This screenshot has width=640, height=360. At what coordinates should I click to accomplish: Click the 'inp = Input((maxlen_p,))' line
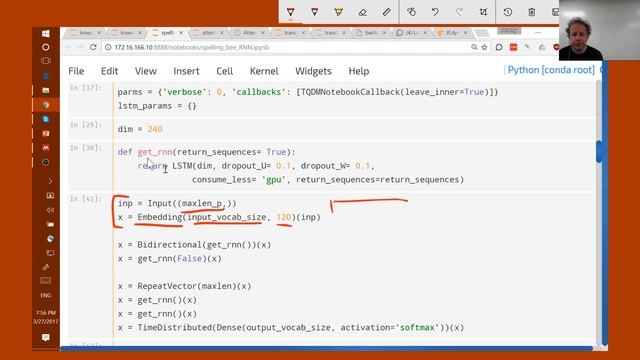(x=177, y=203)
